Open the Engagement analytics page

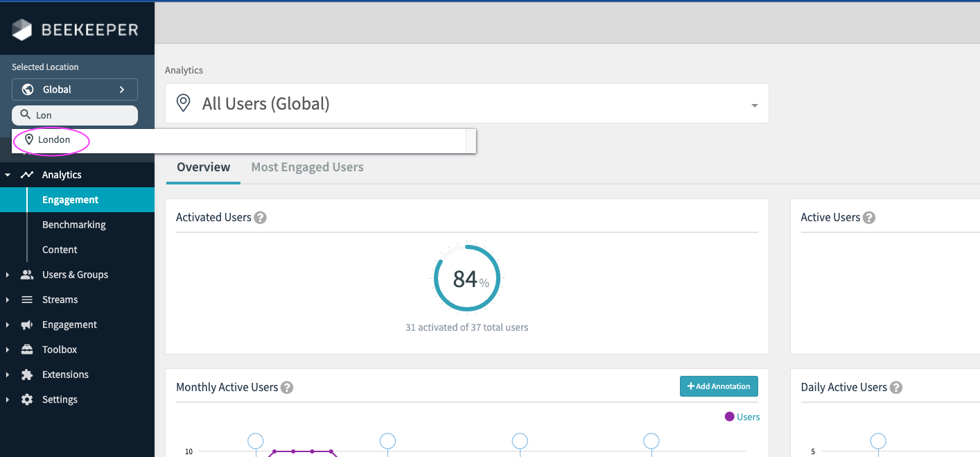click(x=77, y=200)
